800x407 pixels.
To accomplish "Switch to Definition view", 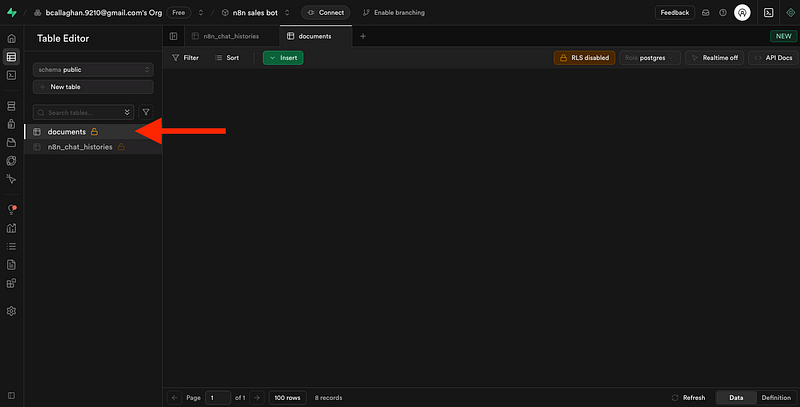I will [x=776, y=397].
